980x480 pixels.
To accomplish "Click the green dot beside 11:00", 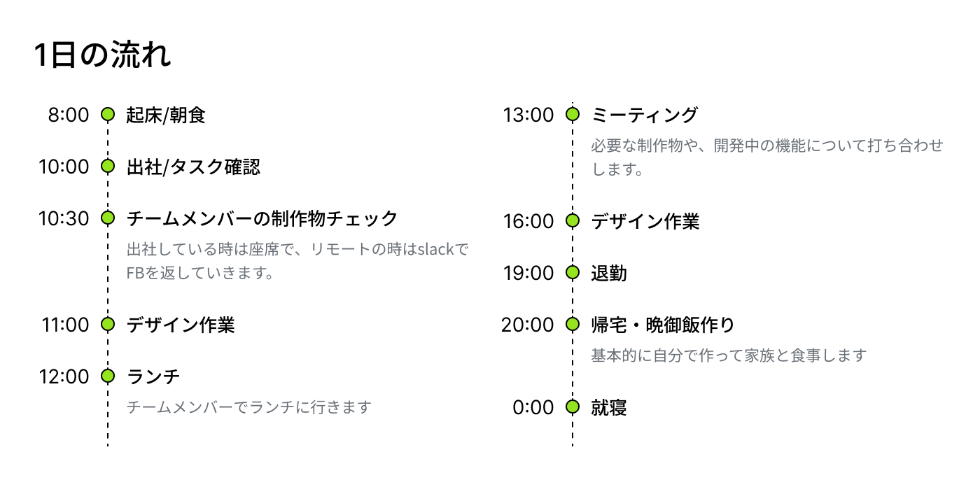I will tap(108, 324).
